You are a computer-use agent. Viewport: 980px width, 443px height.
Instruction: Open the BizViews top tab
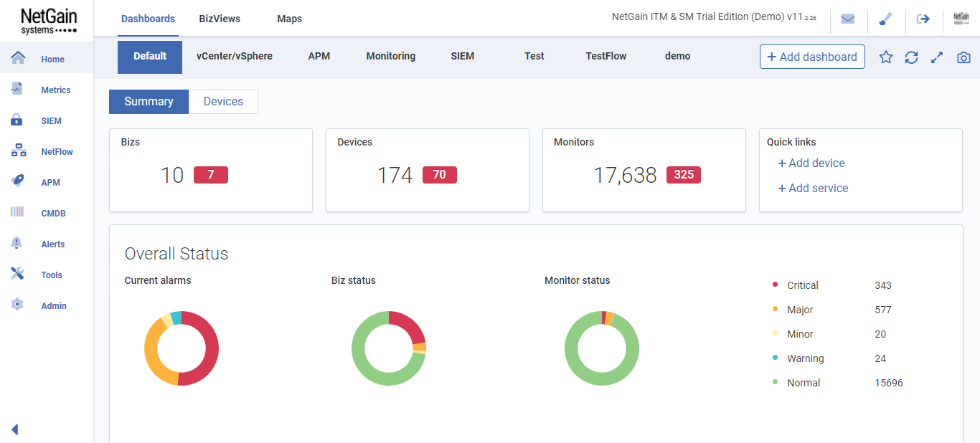pos(220,19)
